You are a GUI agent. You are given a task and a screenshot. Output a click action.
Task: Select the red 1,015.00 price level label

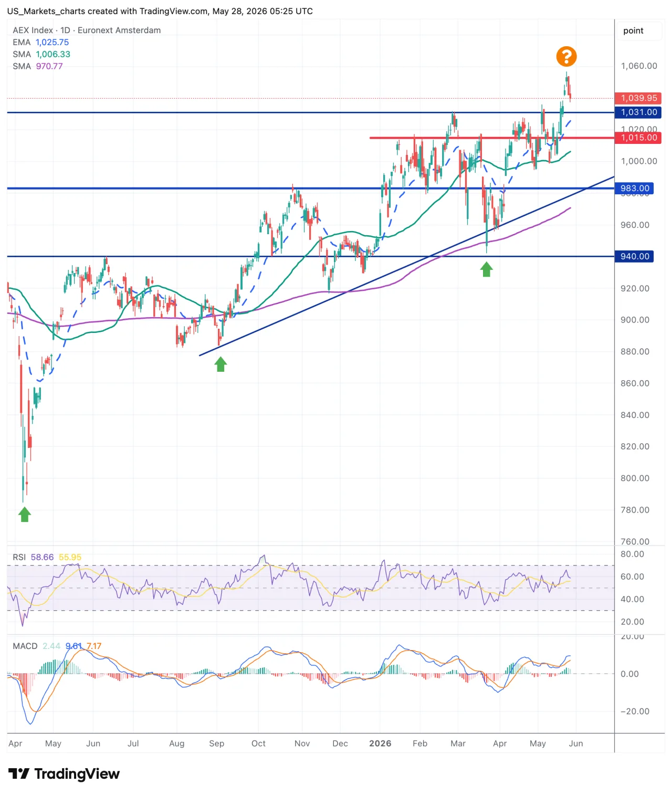point(638,138)
